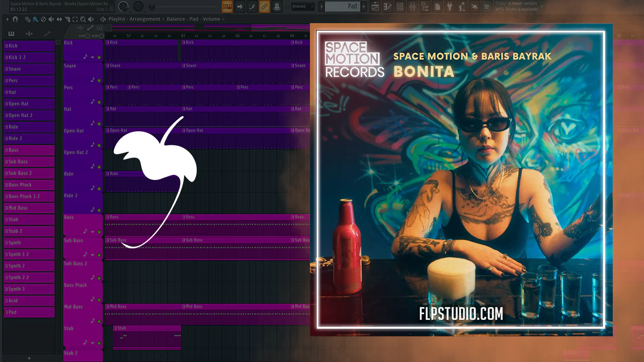644x362 pixels.
Task: Select the Open Hat 2 pattern in picker
Action: pyautogui.click(x=29, y=115)
